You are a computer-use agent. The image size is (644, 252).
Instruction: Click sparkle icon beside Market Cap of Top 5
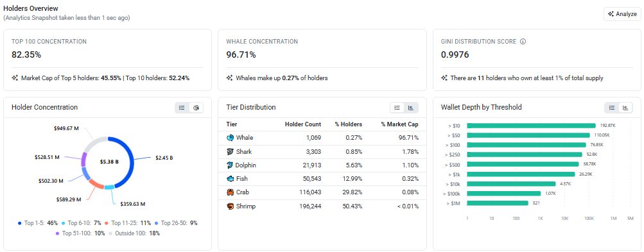15,78
